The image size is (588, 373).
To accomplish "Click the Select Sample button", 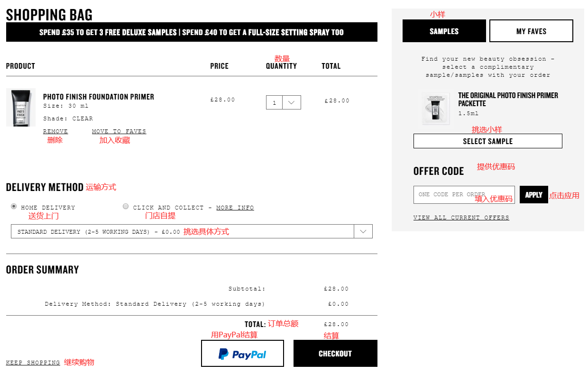I will [x=487, y=141].
